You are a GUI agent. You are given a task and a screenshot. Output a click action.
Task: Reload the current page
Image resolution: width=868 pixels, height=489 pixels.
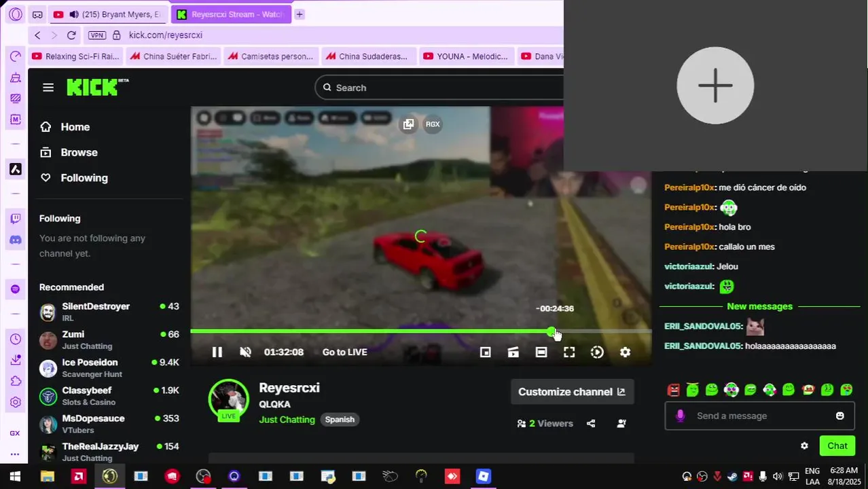[71, 35]
